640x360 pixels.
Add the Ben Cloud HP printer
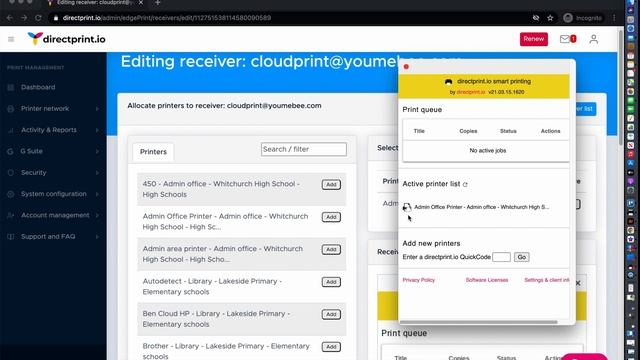[x=331, y=314]
